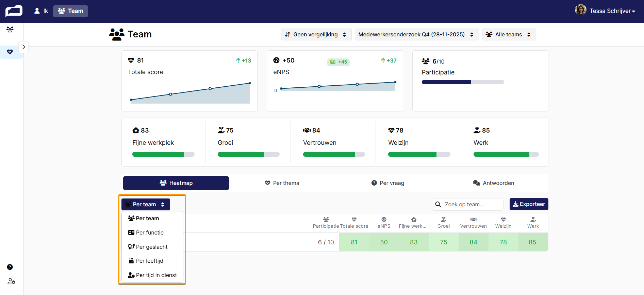The image size is (644, 295).
Task: Open the Alle teams filter dropdown
Action: coord(509,34)
